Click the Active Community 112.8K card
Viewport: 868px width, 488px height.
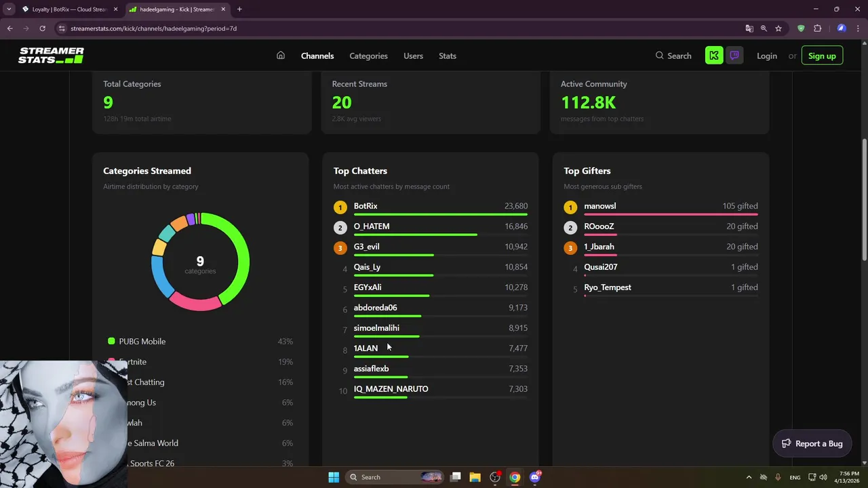point(659,102)
